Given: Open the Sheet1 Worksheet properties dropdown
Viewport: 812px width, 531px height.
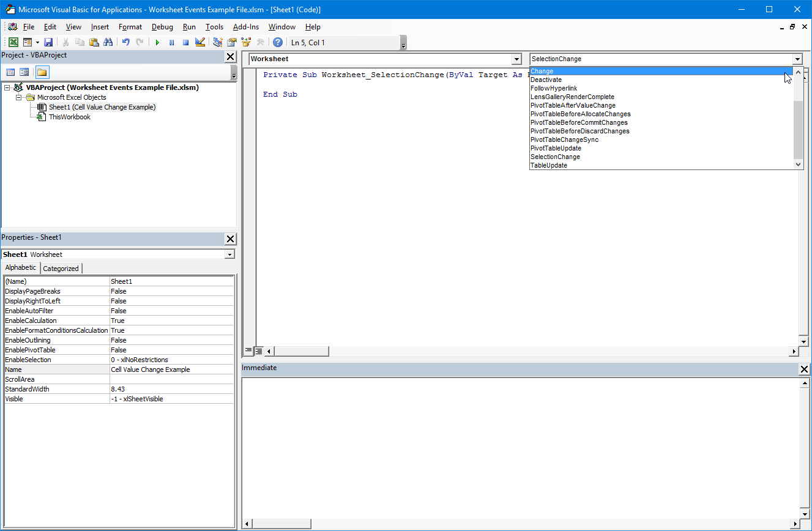Looking at the screenshot, I should 229,254.
